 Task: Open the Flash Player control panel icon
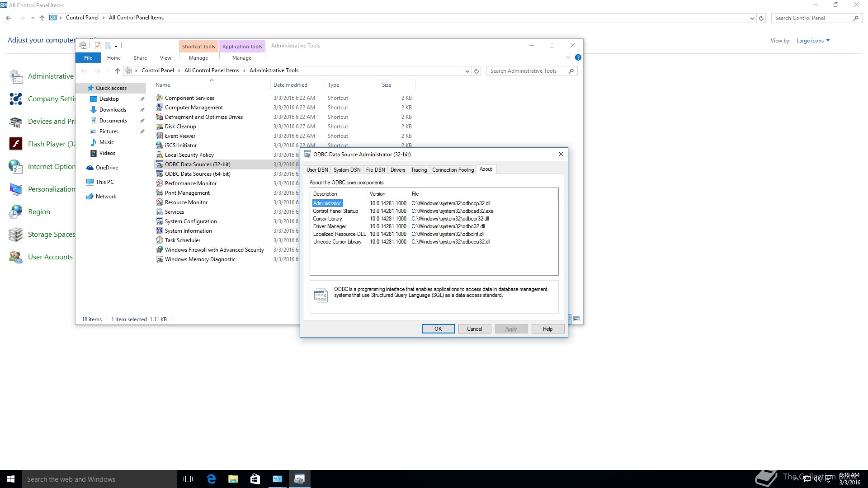click(16, 144)
